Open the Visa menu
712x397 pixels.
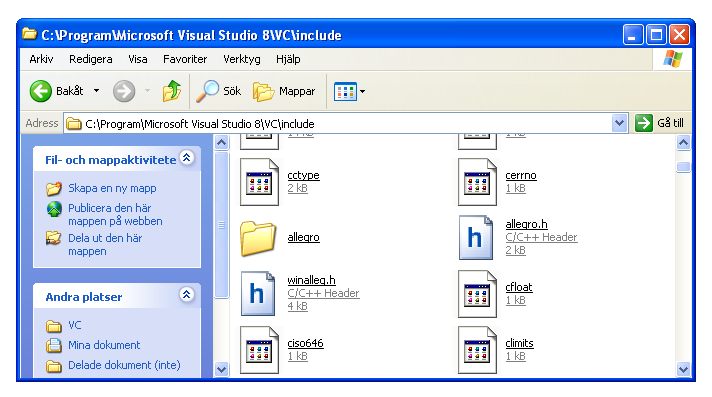[138, 59]
